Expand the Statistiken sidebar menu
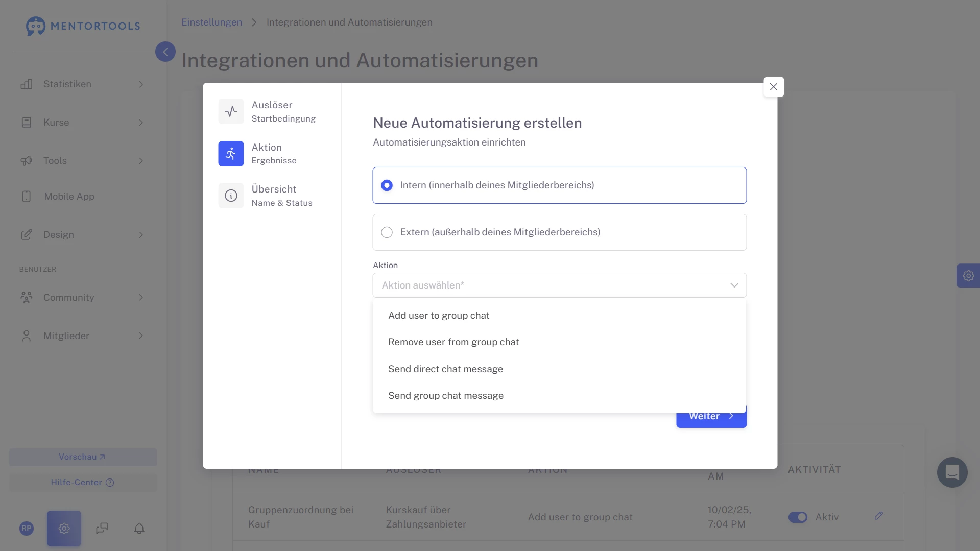 [x=82, y=84]
